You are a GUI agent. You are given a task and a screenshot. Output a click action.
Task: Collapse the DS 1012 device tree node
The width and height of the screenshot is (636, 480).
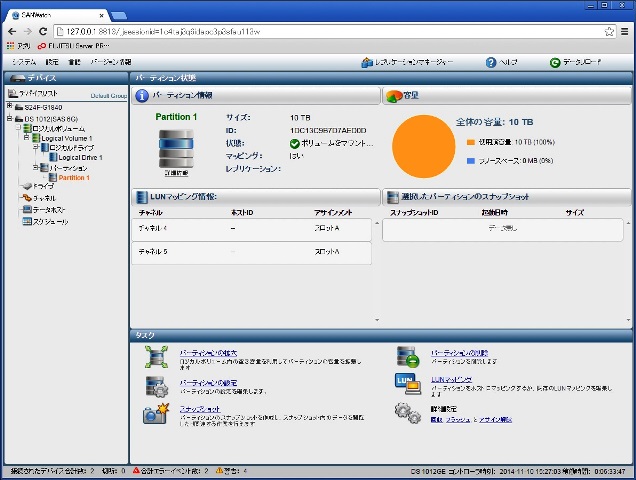[9, 118]
